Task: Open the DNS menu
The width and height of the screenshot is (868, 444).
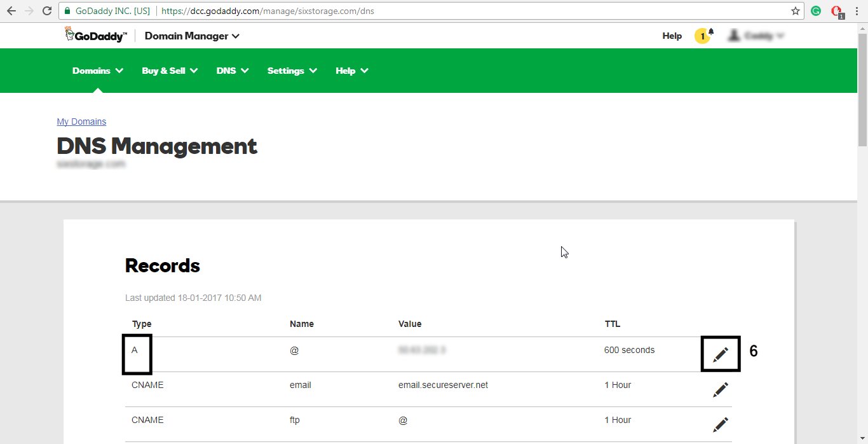Action: pyautogui.click(x=233, y=71)
